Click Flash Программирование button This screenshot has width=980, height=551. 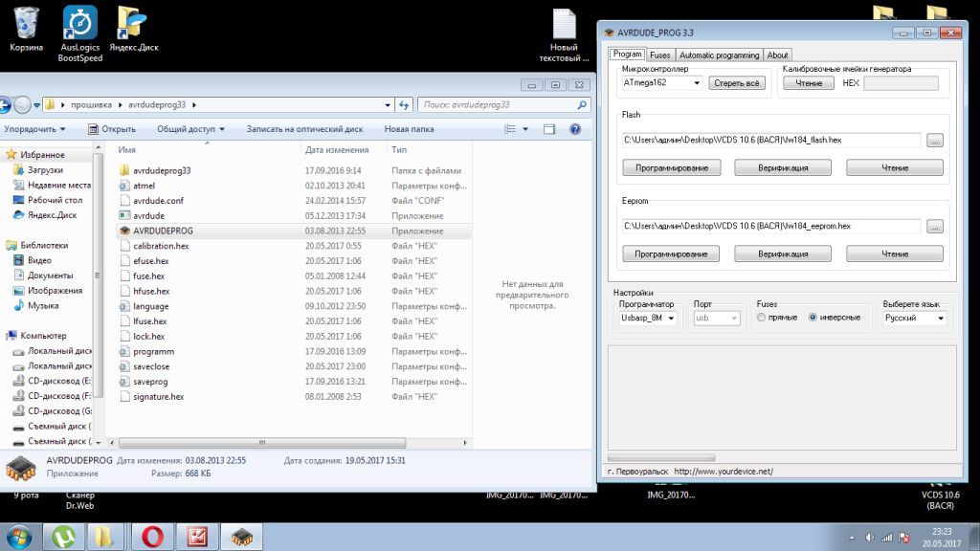click(671, 167)
